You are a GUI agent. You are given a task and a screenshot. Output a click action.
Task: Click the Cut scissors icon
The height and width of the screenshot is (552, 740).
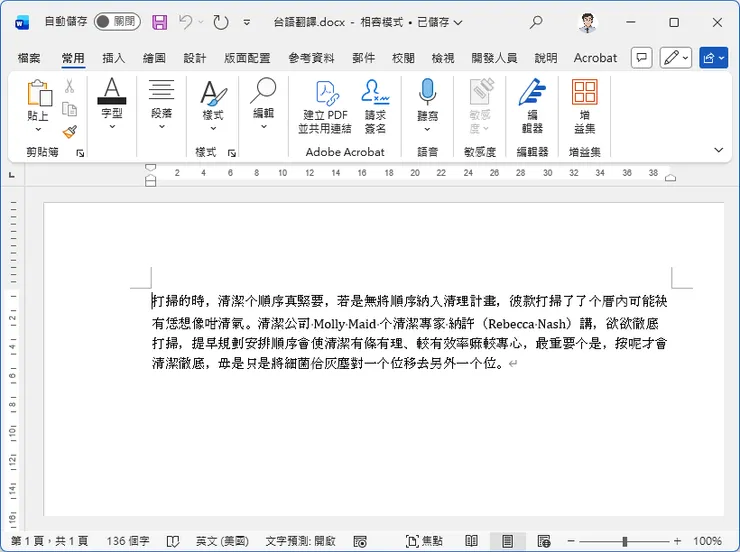click(69, 86)
